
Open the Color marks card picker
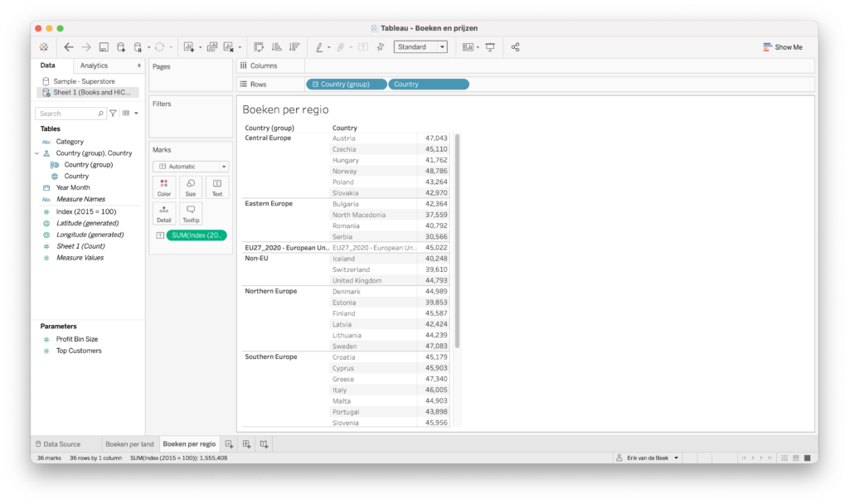(164, 187)
